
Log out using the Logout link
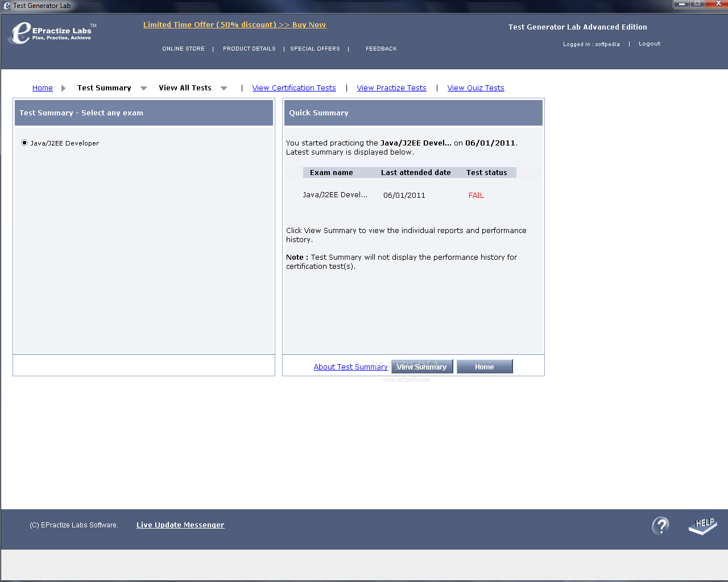click(x=650, y=44)
